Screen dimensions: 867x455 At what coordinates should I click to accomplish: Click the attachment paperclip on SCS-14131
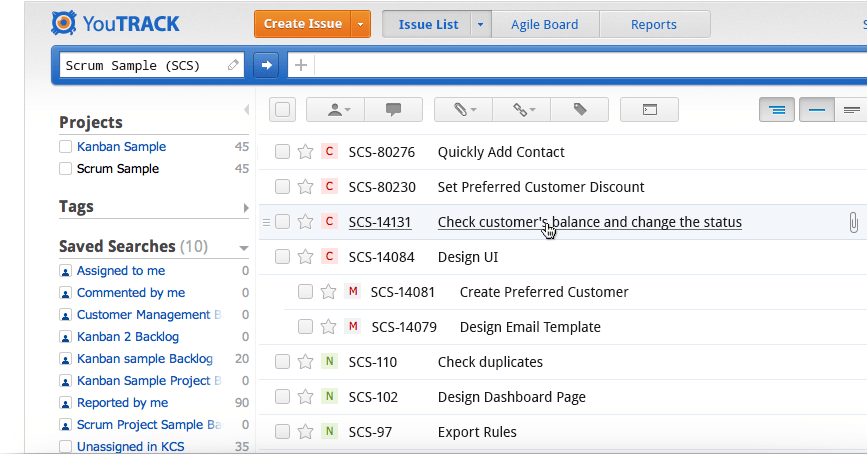pyautogui.click(x=853, y=222)
